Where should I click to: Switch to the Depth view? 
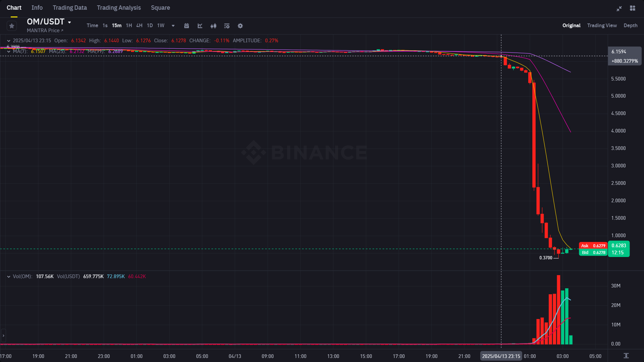tap(630, 25)
